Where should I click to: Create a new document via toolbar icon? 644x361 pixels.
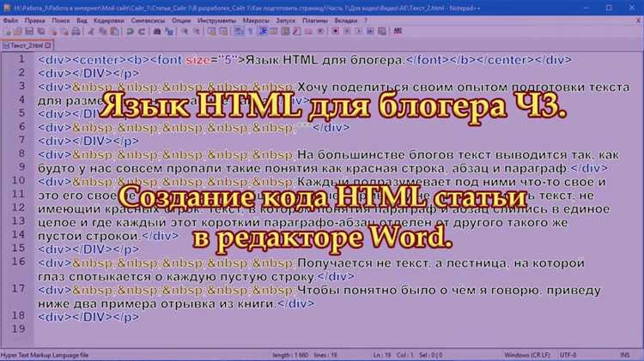click(7, 31)
